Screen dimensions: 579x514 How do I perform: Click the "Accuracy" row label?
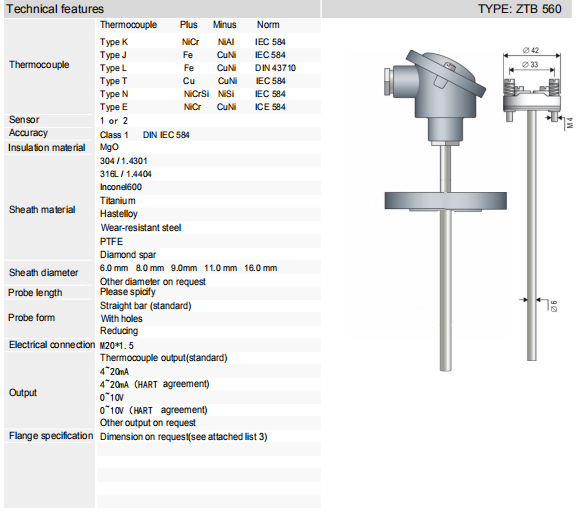pos(28,133)
